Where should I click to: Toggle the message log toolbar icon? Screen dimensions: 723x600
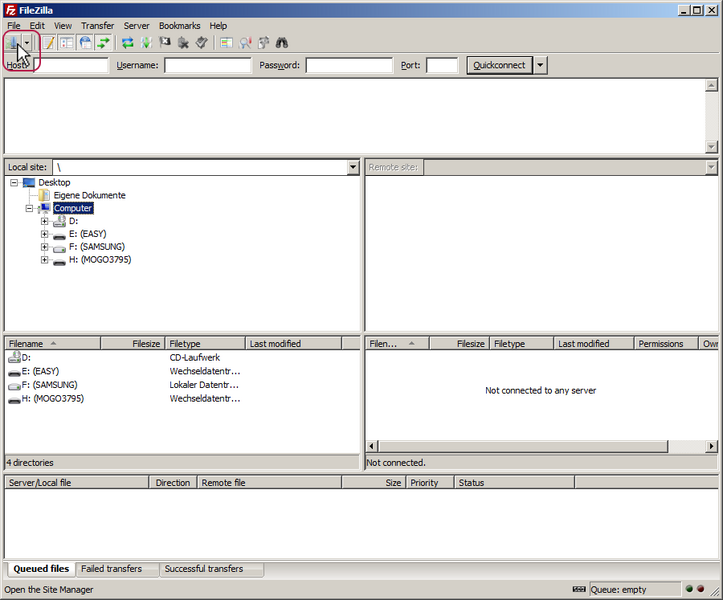[48, 43]
